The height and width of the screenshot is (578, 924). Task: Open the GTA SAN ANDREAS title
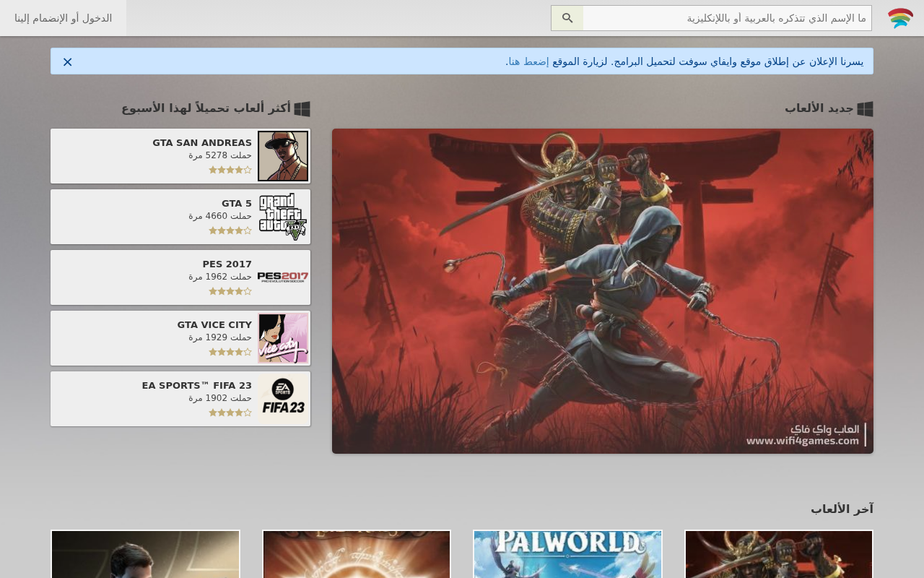[x=202, y=143]
